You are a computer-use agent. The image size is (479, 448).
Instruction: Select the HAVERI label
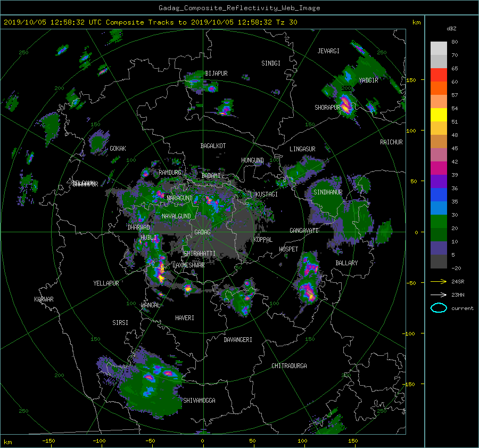pos(185,318)
